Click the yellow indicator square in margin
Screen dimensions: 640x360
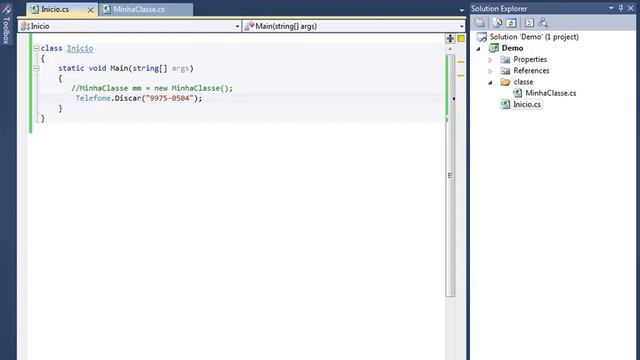click(x=461, y=38)
